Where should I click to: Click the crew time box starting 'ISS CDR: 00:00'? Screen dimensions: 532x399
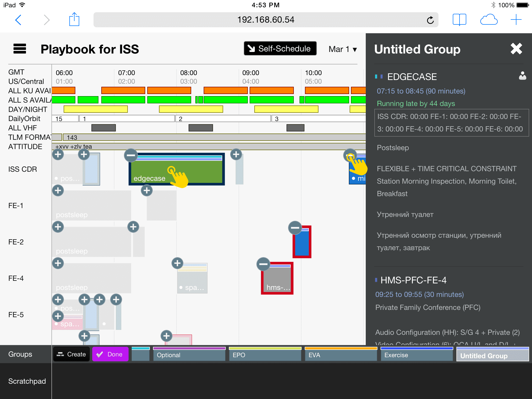coord(451,123)
